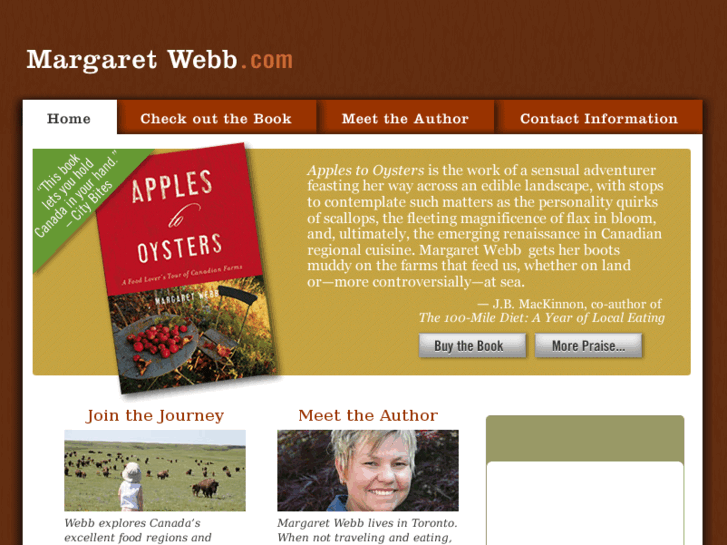The height and width of the screenshot is (545, 727).
Task: Select the Contact Information tab
Action: [599, 118]
